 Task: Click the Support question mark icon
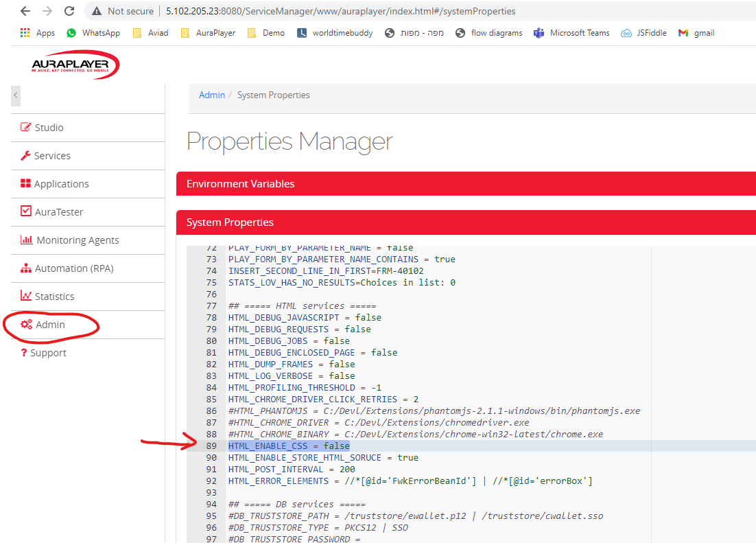click(24, 353)
